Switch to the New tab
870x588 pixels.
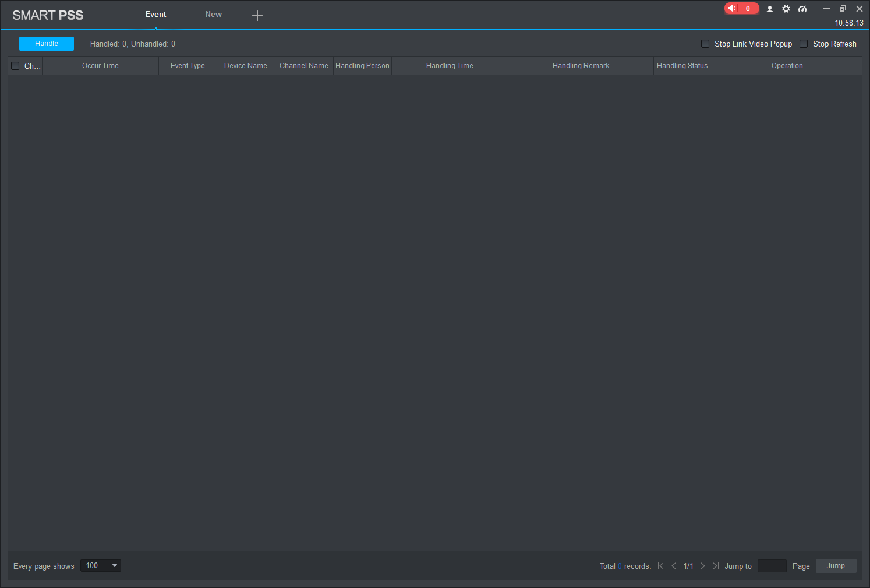(214, 15)
